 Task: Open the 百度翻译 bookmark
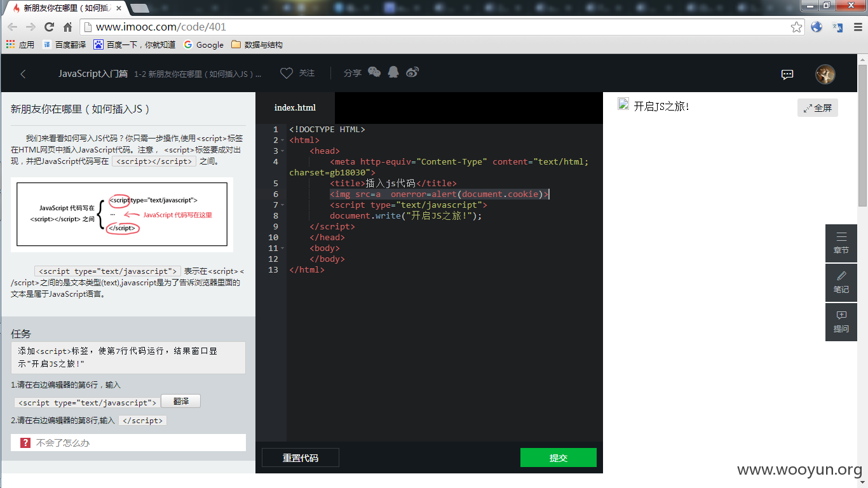(64, 44)
